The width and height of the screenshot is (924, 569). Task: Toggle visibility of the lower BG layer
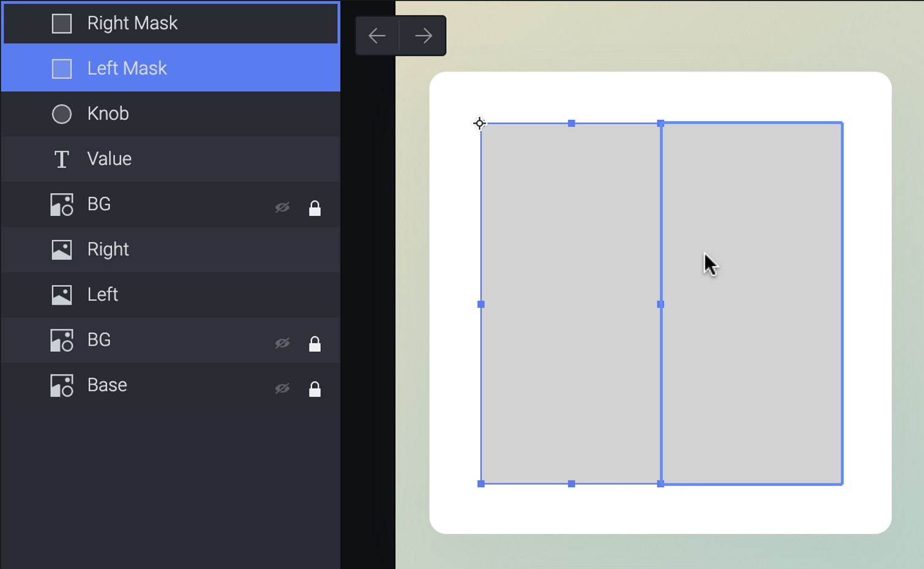(x=282, y=343)
